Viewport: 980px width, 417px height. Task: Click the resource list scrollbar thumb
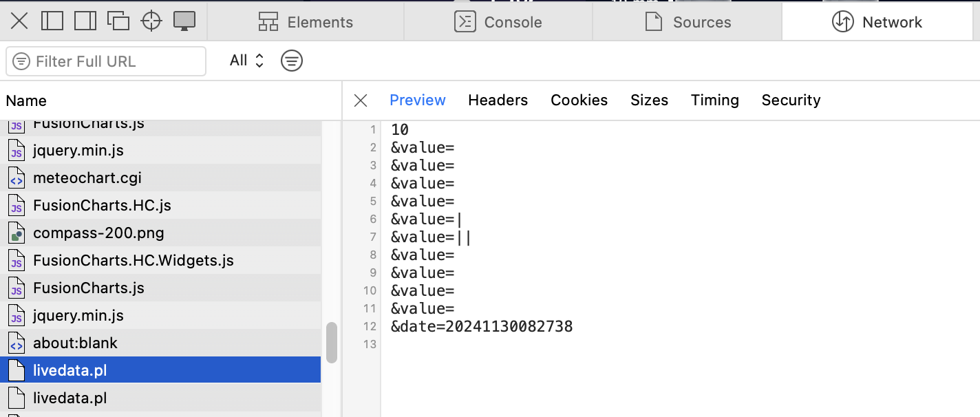click(332, 342)
